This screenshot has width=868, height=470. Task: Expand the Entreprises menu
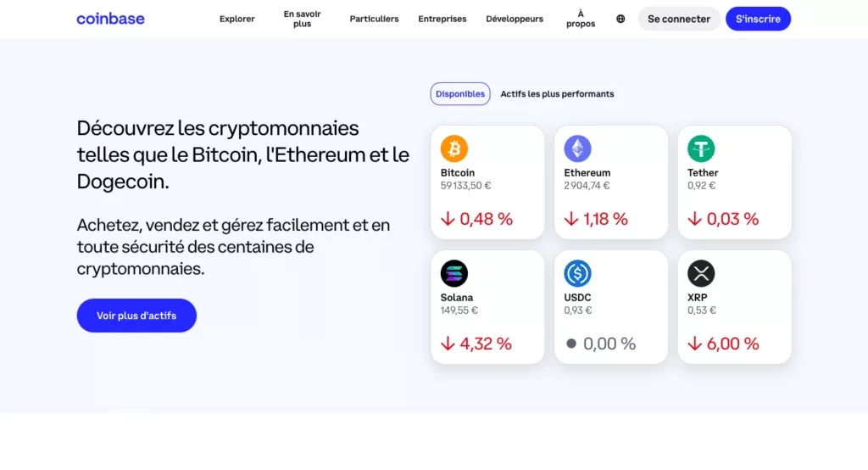[x=442, y=19]
